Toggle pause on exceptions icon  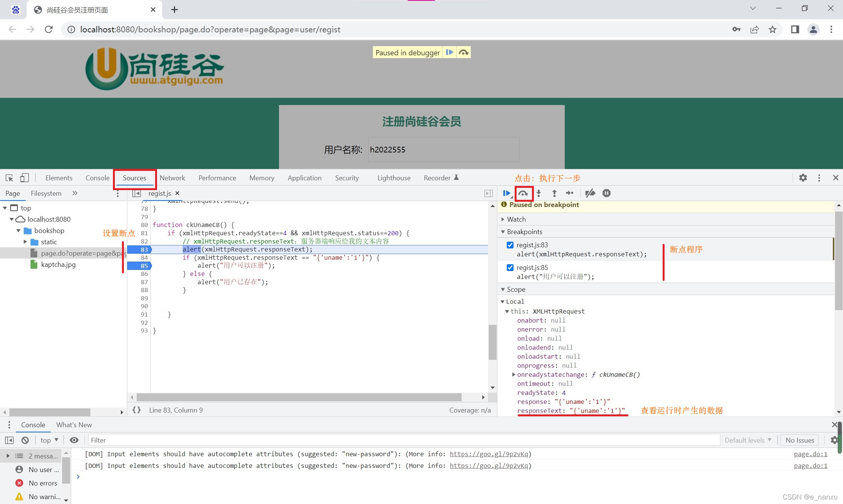pyautogui.click(x=606, y=193)
